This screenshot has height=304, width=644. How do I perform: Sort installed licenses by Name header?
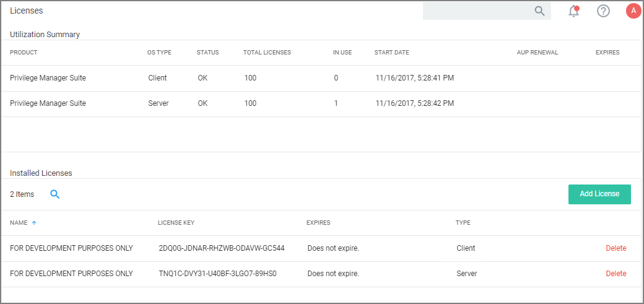point(19,223)
